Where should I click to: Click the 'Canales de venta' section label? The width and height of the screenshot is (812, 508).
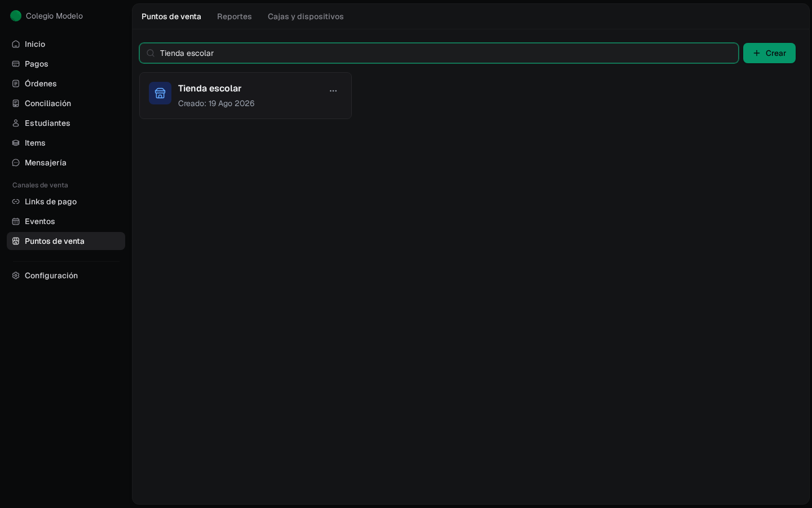pos(40,185)
